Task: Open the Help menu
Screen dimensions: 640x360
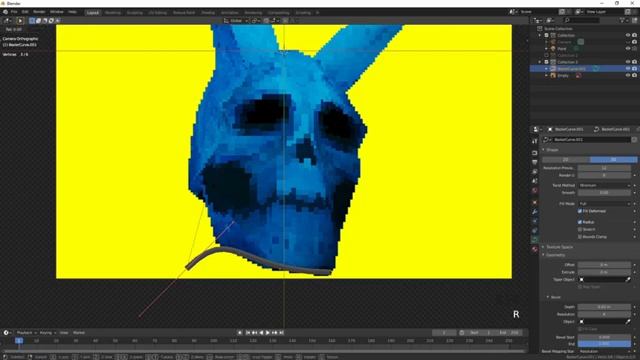Action: point(73,12)
